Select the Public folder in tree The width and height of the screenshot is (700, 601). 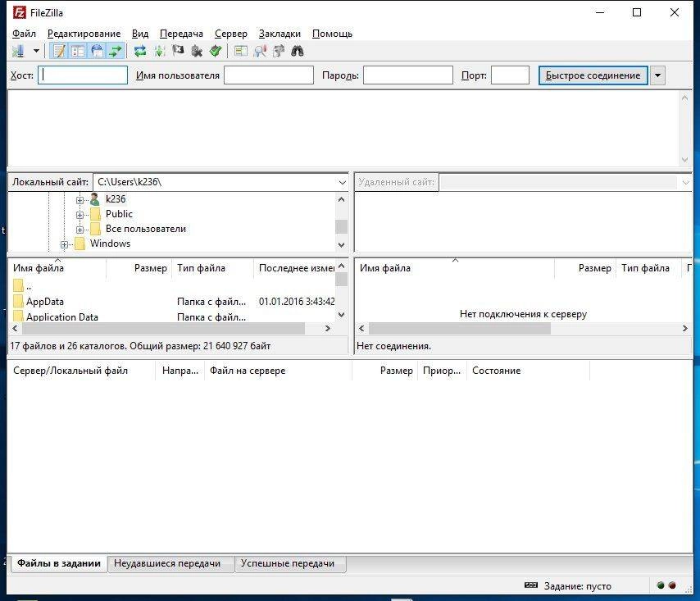point(119,214)
